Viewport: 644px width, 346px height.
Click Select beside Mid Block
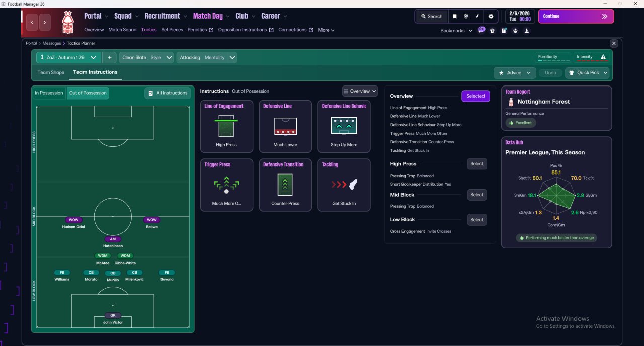point(477,195)
